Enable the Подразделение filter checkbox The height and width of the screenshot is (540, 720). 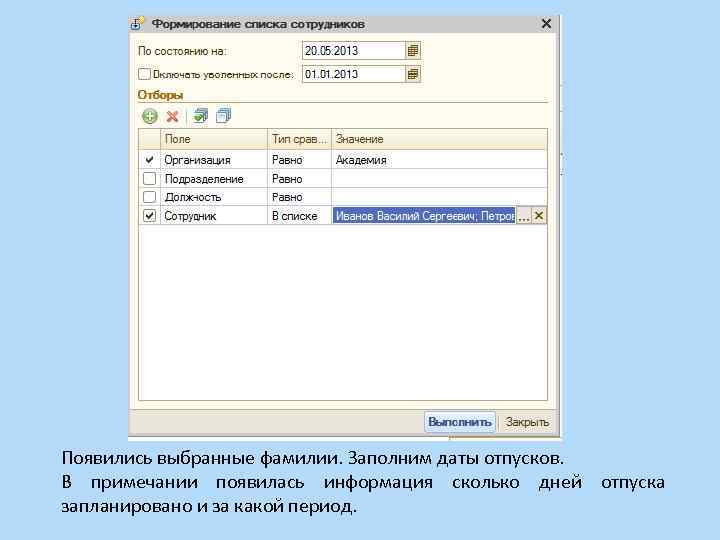click(x=149, y=179)
